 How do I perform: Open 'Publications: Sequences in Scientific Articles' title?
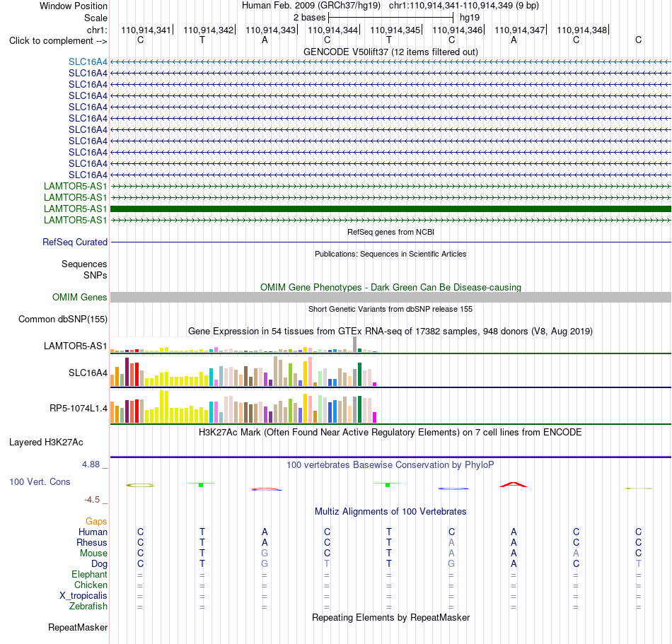pos(390,254)
